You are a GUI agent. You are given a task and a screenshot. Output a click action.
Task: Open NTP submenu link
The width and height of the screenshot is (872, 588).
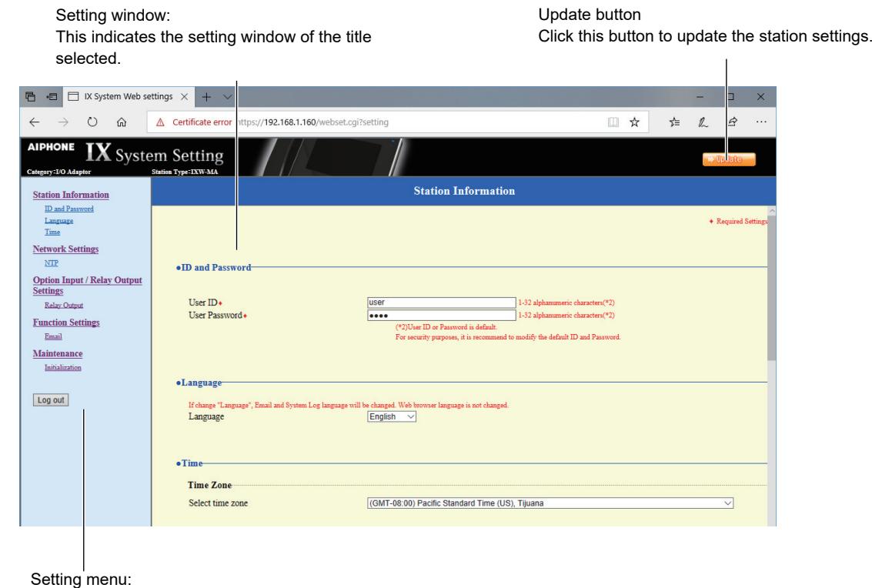51,263
